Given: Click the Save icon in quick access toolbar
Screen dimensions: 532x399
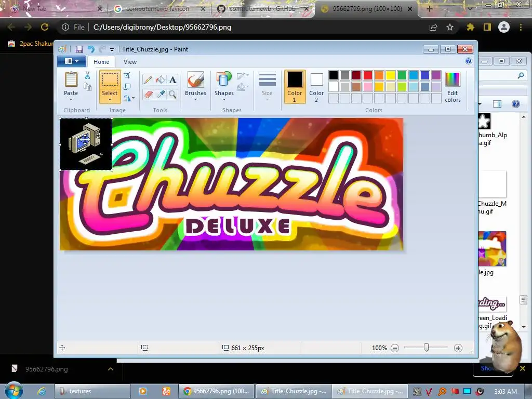Looking at the screenshot, I should click(x=79, y=49).
